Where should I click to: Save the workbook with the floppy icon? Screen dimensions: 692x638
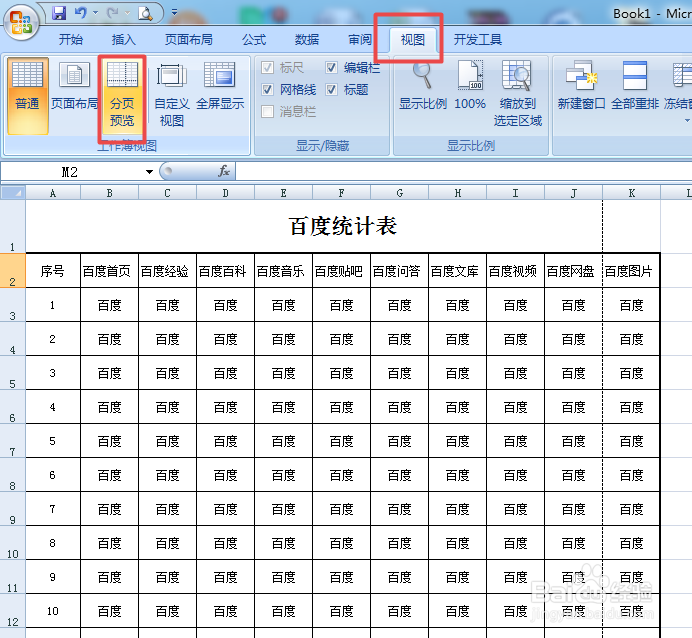click(59, 13)
